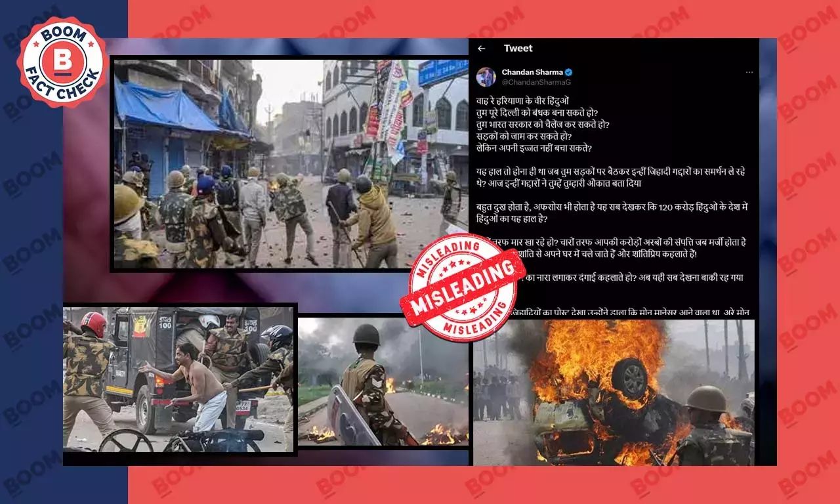This screenshot has height=504, width=840.
Task: Toggle the tweet's more-options visibility
Action: click(750, 71)
